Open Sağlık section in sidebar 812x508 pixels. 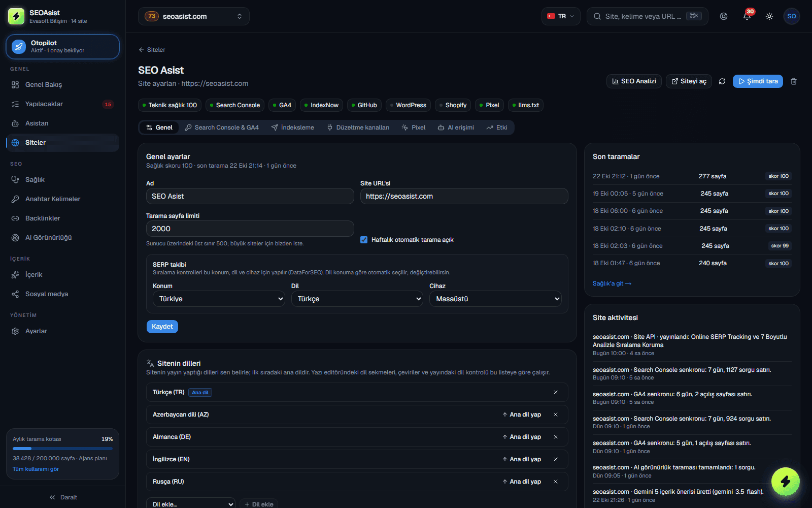(x=63, y=180)
